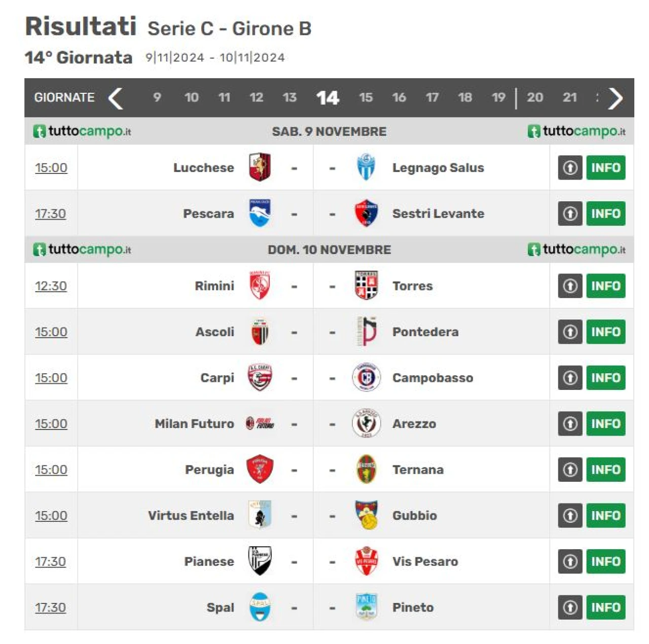The height and width of the screenshot is (644, 649).
Task: Select giornata 9 tab
Action: pyautogui.click(x=157, y=97)
